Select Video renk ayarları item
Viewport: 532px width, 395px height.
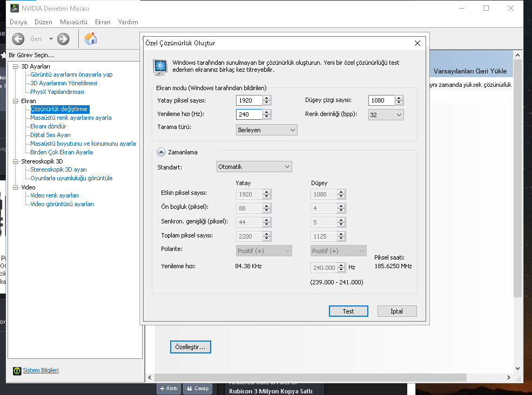click(55, 195)
